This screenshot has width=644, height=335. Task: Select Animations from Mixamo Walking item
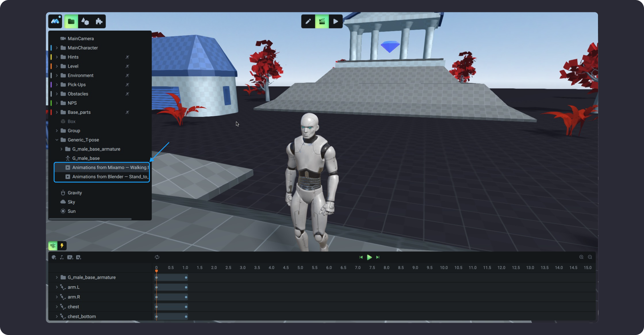pos(110,167)
